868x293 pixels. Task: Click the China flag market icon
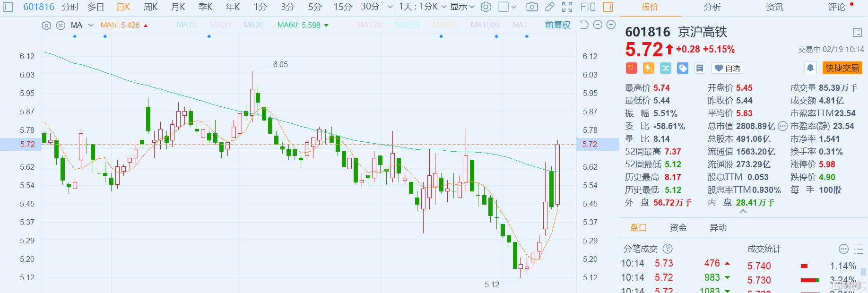pos(632,68)
